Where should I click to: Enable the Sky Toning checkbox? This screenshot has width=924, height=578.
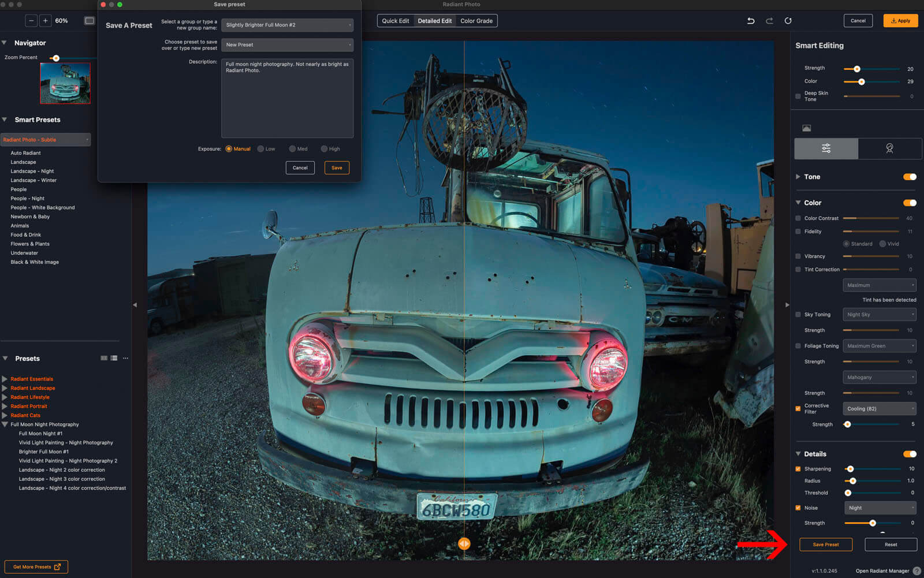[x=798, y=315]
